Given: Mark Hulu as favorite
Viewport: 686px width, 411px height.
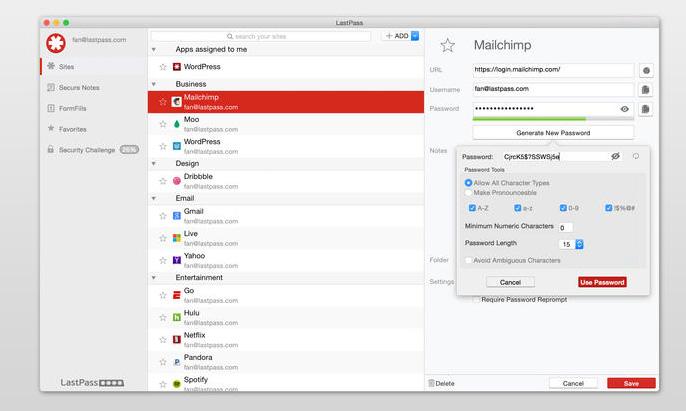Looking at the screenshot, I should click(163, 318).
